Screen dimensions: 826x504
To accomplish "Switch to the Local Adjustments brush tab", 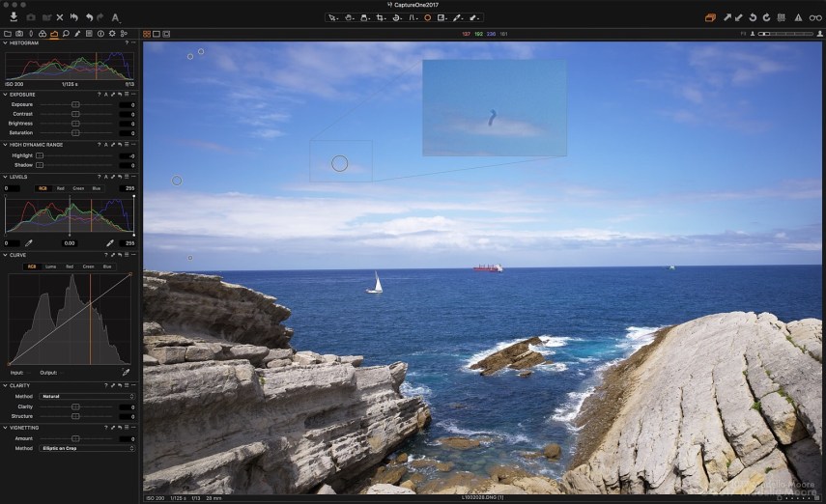I will (x=77, y=34).
